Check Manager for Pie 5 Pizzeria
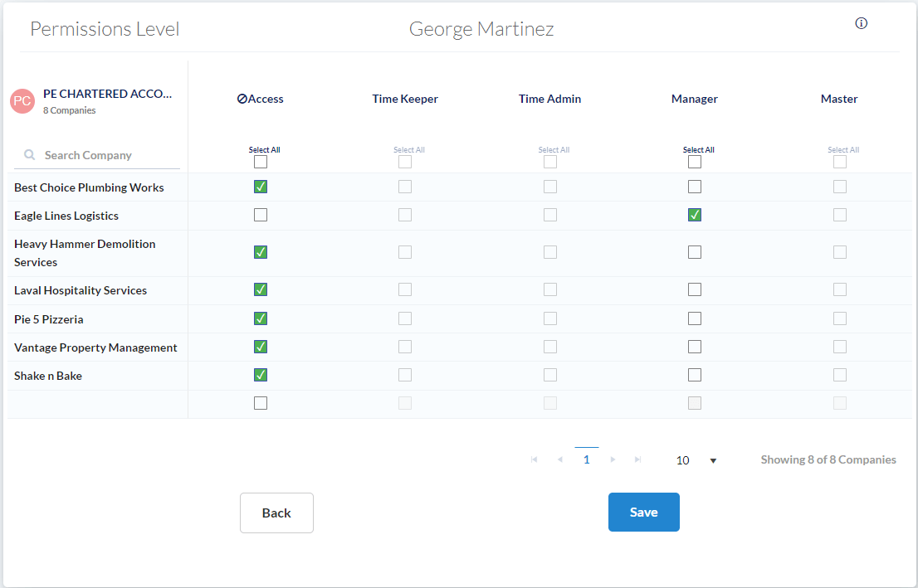The height and width of the screenshot is (588, 918). 695,318
